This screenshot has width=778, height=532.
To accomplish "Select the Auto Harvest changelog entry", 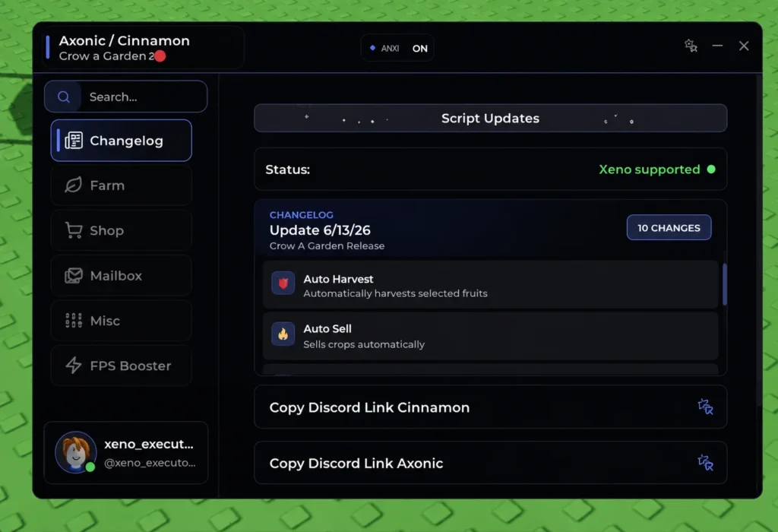I will [x=490, y=284].
